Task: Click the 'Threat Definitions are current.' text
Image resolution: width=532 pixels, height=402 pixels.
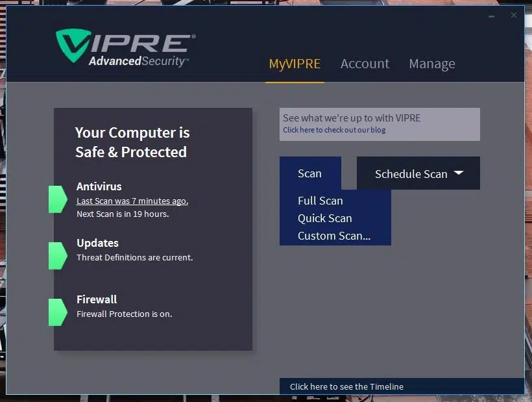Action: [135, 257]
